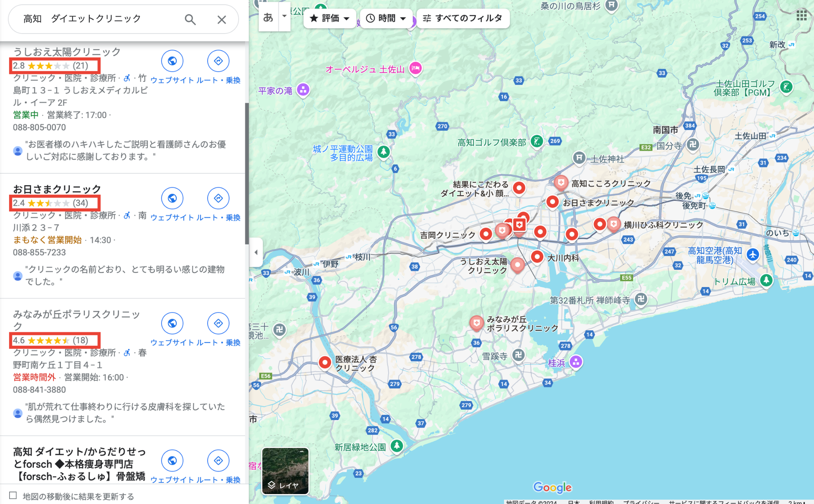Click rating 2.8 (21) of うしおえ太陽クリニック

pos(50,66)
